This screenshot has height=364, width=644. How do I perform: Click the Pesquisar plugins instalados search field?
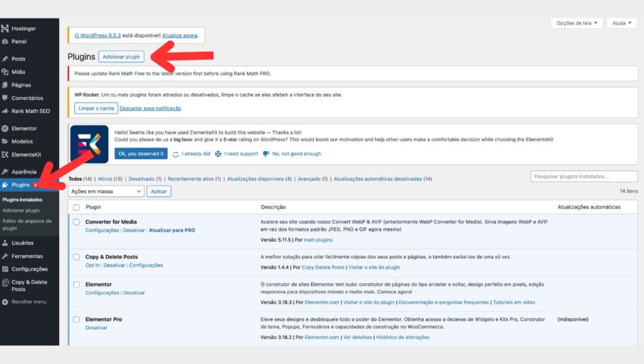click(x=584, y=176)
